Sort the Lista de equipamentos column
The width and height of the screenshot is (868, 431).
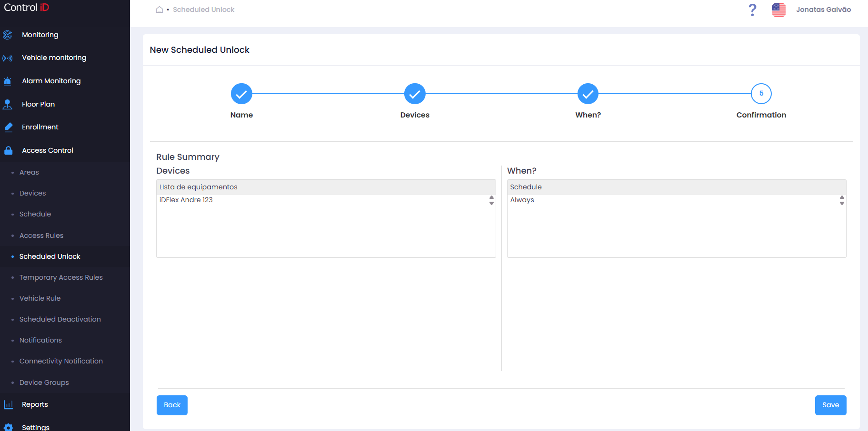[491, 200]
